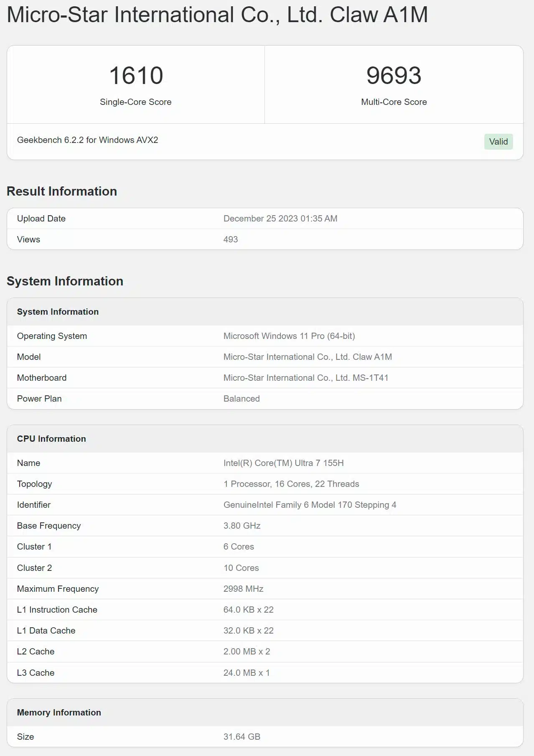Click the Operating System value Windows 11 Pro
Viewport: 534px width, 756px height.
pyautogui.click(x=289, y=336)
